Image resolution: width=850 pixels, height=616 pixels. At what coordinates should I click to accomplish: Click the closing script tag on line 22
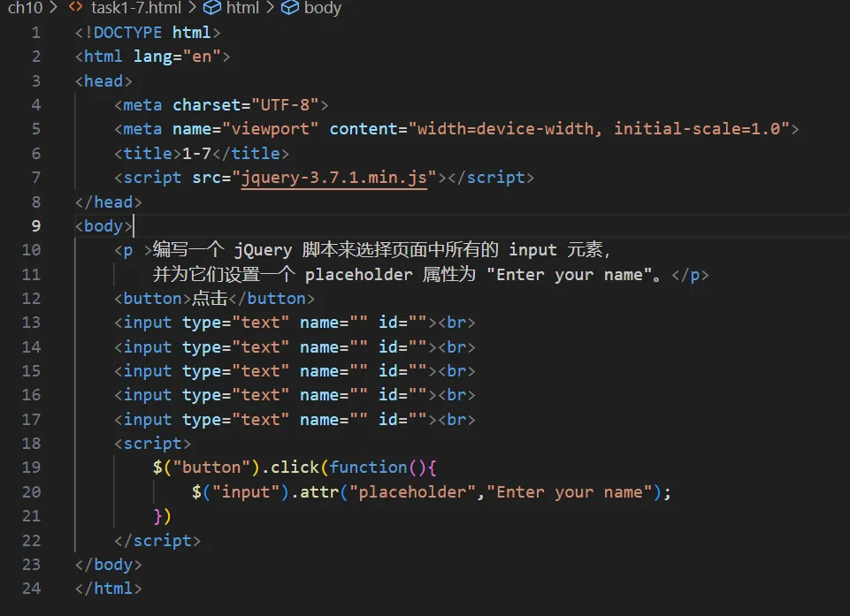coord(157,541)
